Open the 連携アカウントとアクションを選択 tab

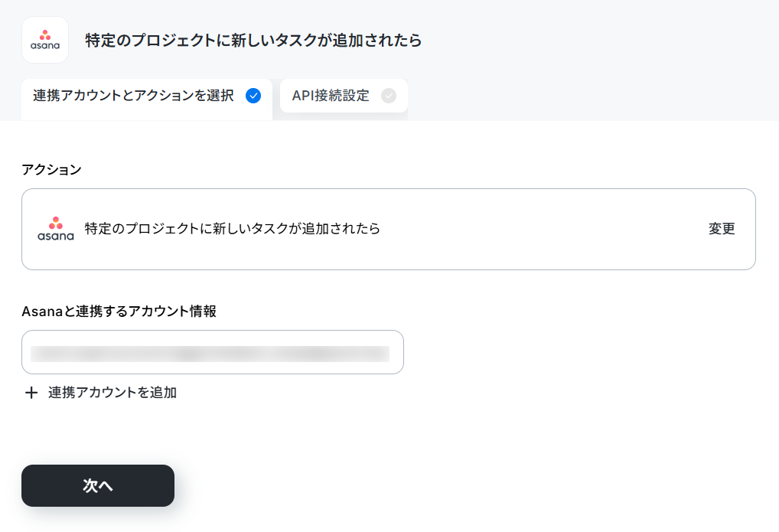point(147,96)
